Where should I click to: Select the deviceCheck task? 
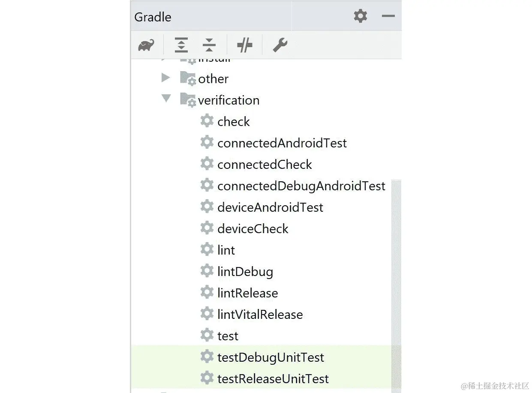click(253, 228)
